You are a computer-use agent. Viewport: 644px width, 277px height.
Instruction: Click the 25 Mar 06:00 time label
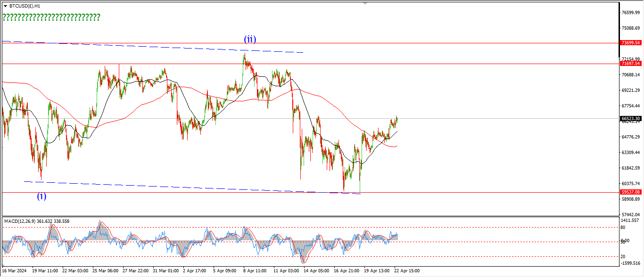[106, 271]
